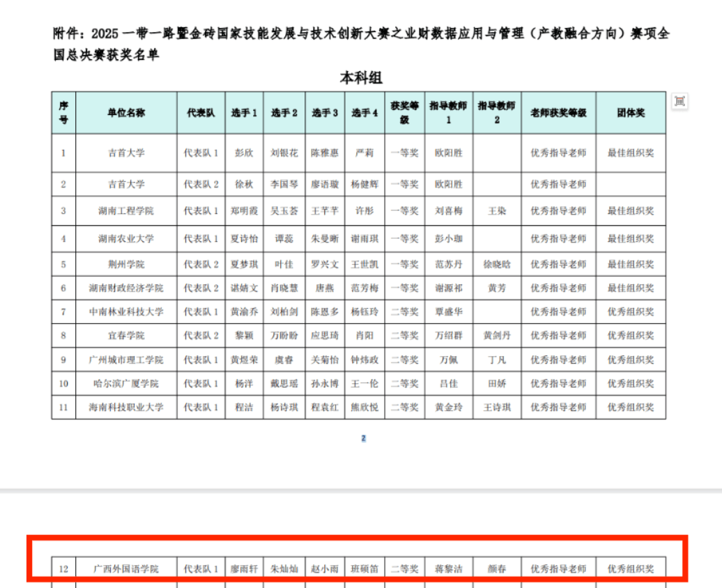Click the 荆州学院 unit name cell
Image resolution: width=722 pixels, height=588 pixels.
[126, 264]
